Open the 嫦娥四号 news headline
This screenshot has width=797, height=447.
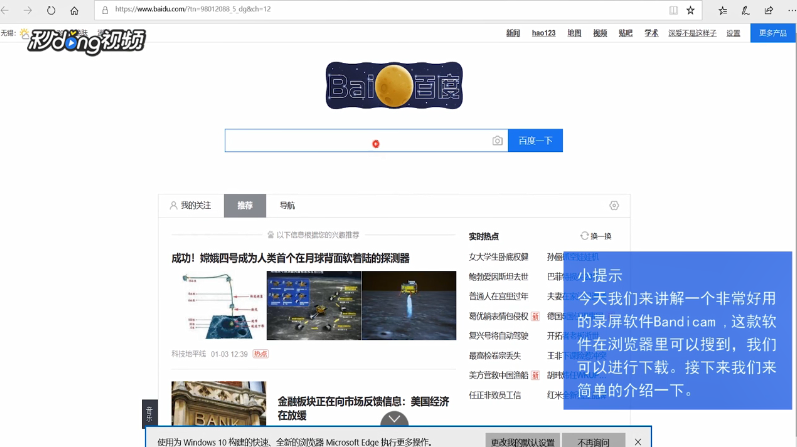pos(290,258)
